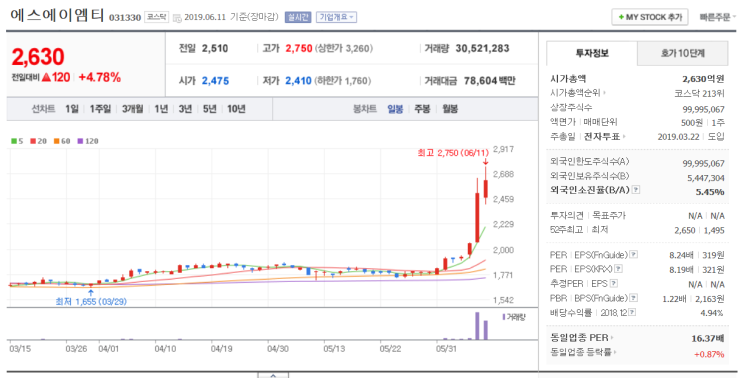This screenshot has height=378, width=743.
Task: Click the change percentage +4.78%
Action: [100, 77]
